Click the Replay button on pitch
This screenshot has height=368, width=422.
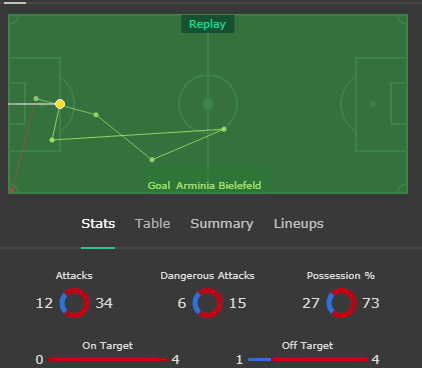[x=208, y=24]
